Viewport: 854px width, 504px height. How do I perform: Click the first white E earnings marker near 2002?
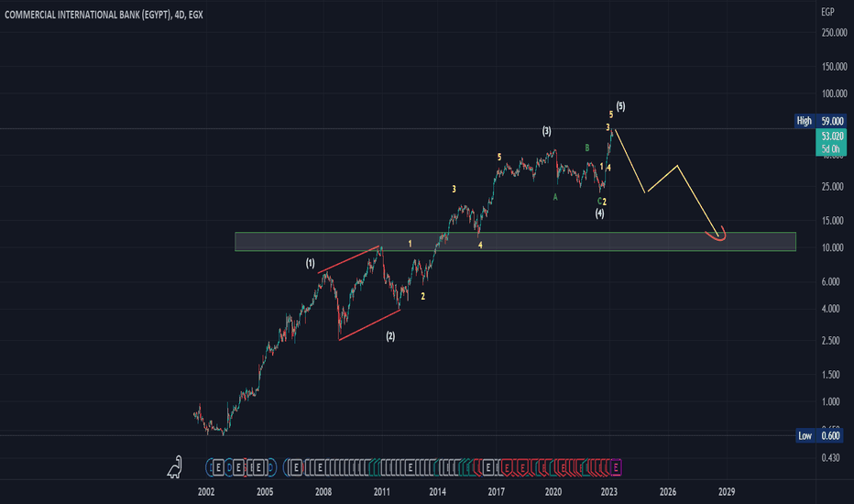pyautogui.click(x=218, y=467)
